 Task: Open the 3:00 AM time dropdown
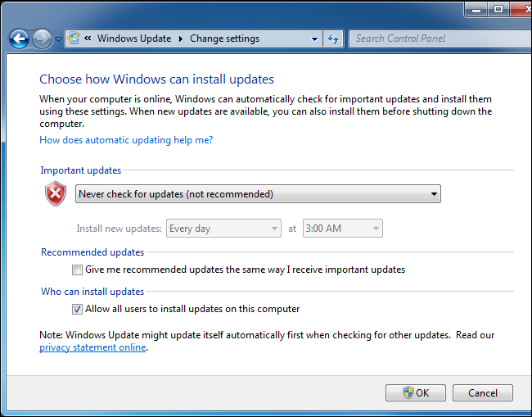[x=343, y=229]
